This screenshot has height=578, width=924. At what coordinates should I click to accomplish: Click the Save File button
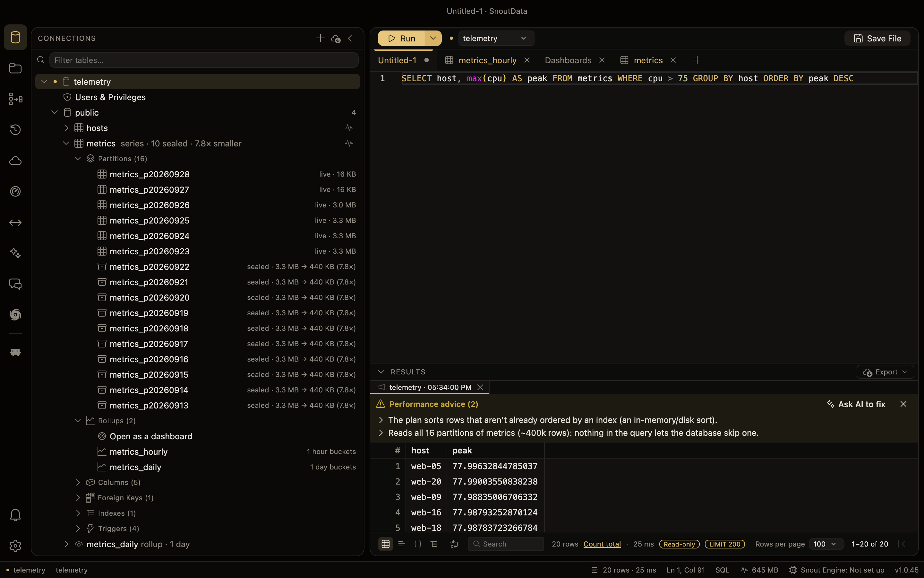tap(877, 38)
